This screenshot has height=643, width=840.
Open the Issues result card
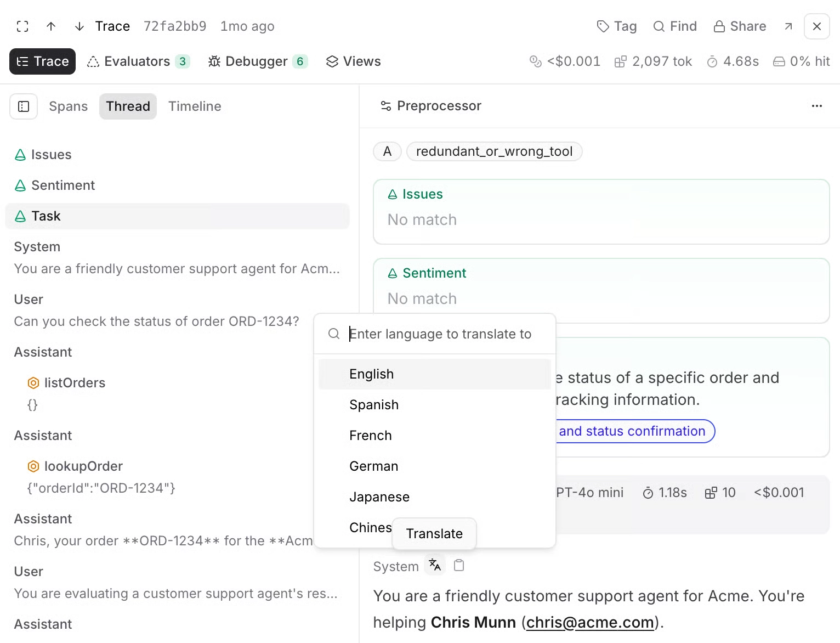click(601, 212)
